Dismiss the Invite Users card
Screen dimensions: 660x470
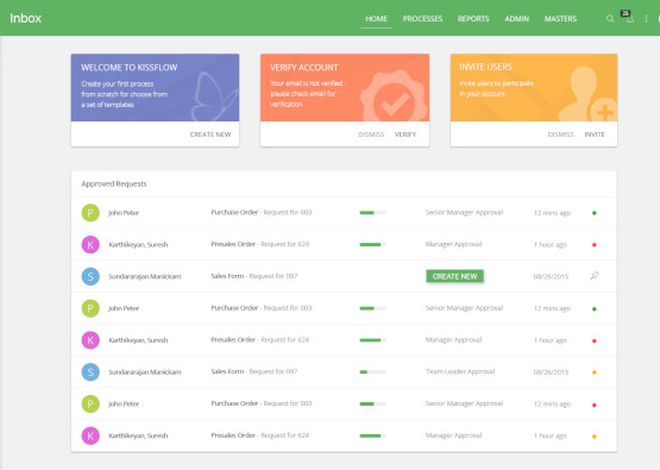pyautogui.click(x=560, y=134)
